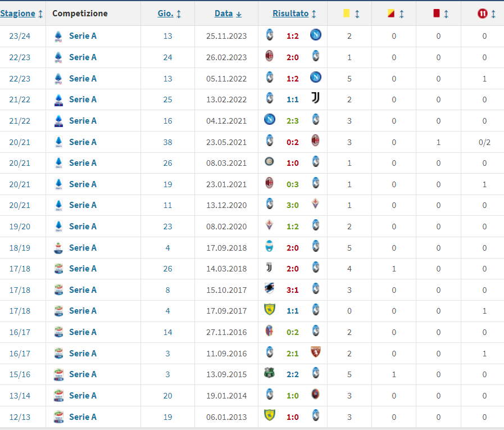Click the Juventus crest in the 13.02.2022 row
This screenshot has width=504, height=430.
pyautogui.click(x=316, y=99)
